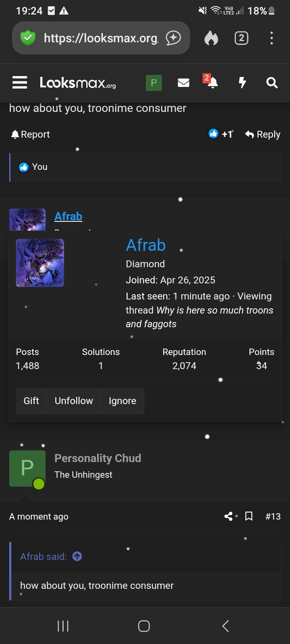Viewport: 290px width, 644px height.
Task: Open the hamburger navigation menu
Action: [19, 83]
